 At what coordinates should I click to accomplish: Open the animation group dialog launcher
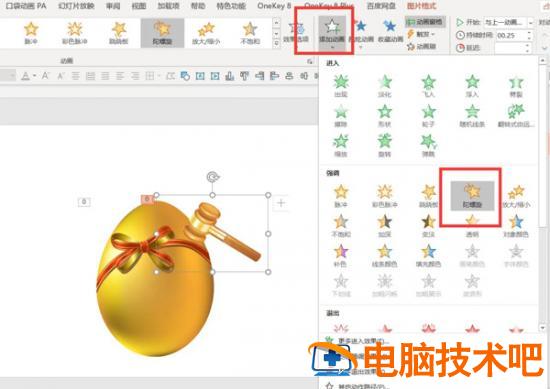pyautogui.click(x=309, y=61)
